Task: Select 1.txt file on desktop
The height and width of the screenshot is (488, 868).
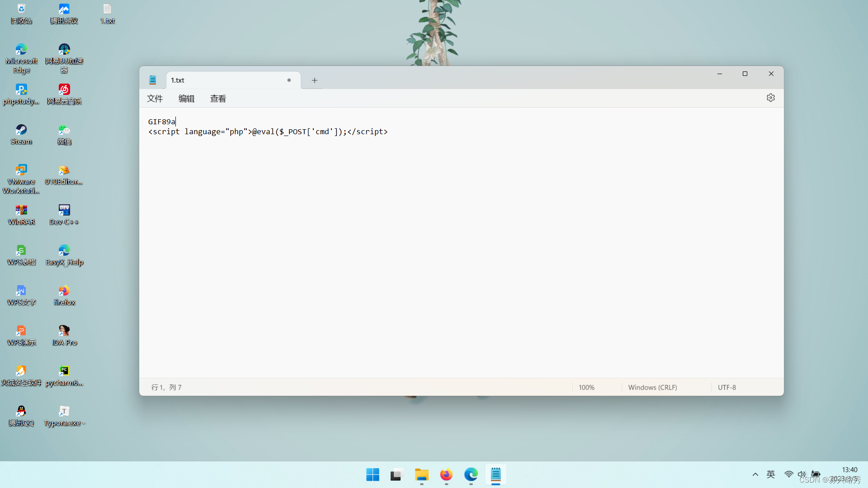Action: pos(107,14)
